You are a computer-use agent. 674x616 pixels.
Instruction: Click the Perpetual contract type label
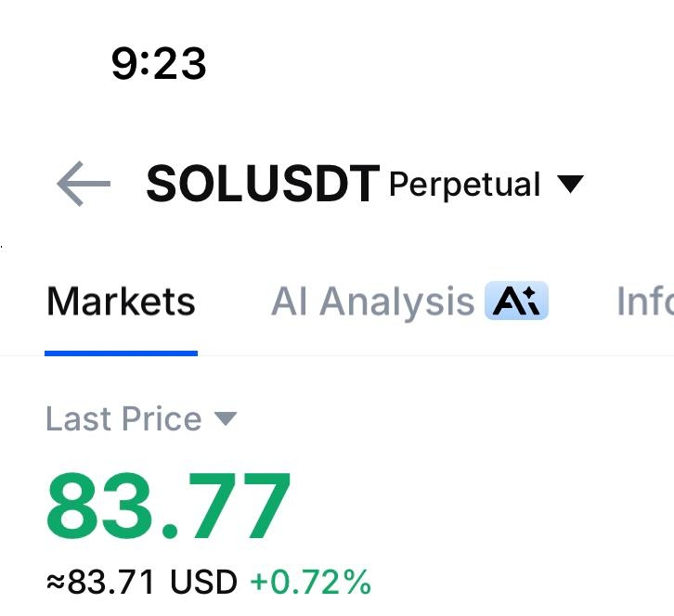[464, 185]
